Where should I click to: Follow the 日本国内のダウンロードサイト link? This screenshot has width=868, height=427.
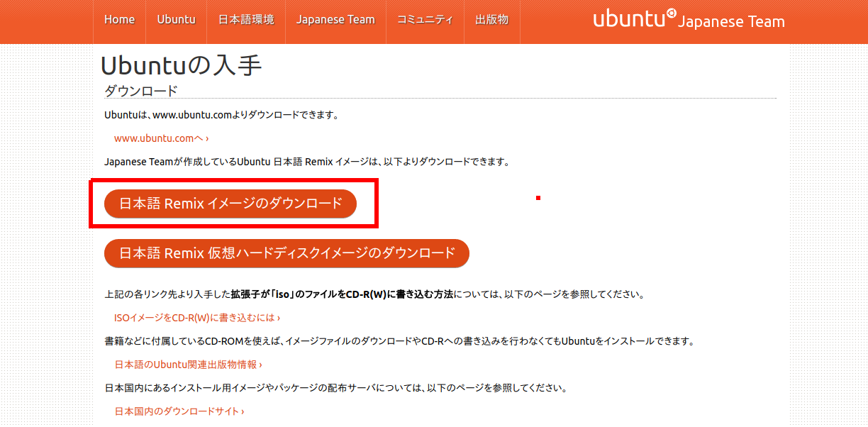coord(179,411)
